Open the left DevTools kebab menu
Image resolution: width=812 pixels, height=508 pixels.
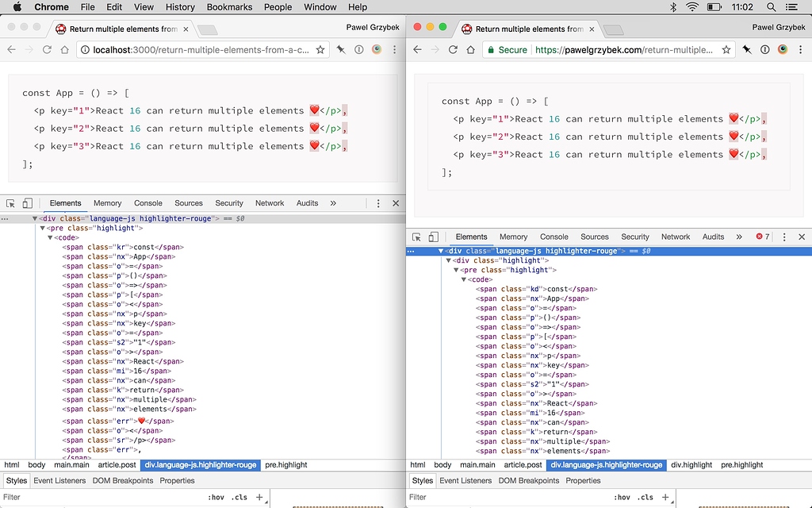click(378, 203)
